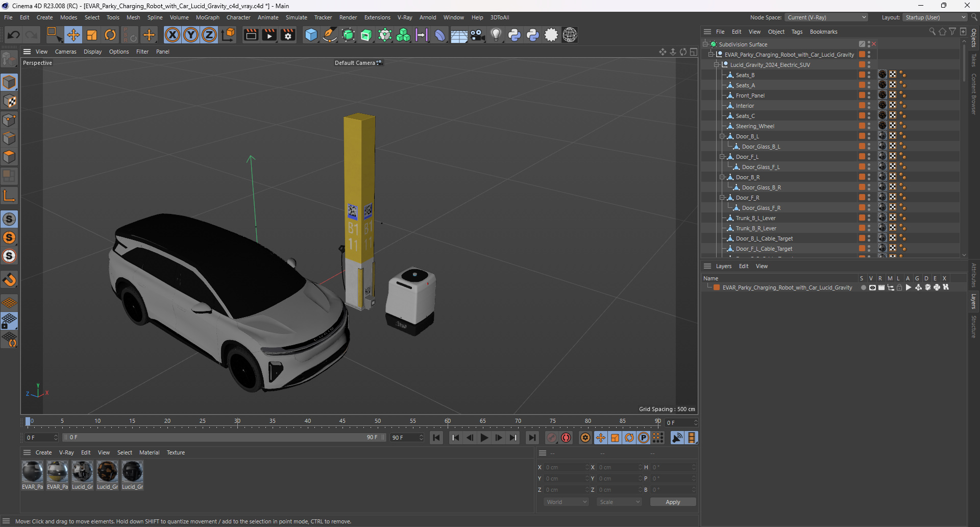Screen dimensions: 980x527
Task: Select the Scale tool
Action: 92,35
